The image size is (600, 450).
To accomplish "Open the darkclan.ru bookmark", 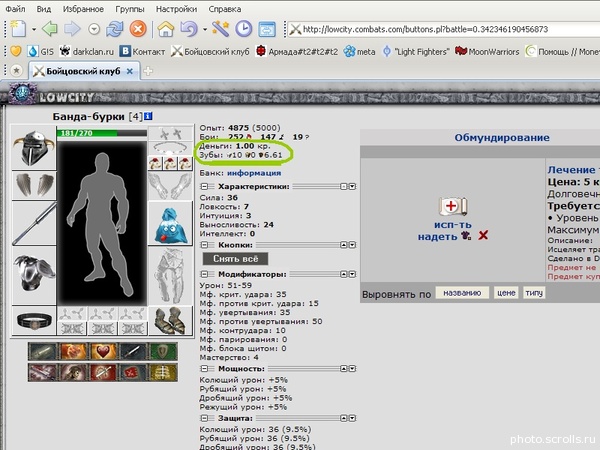I will click(87, 51).
